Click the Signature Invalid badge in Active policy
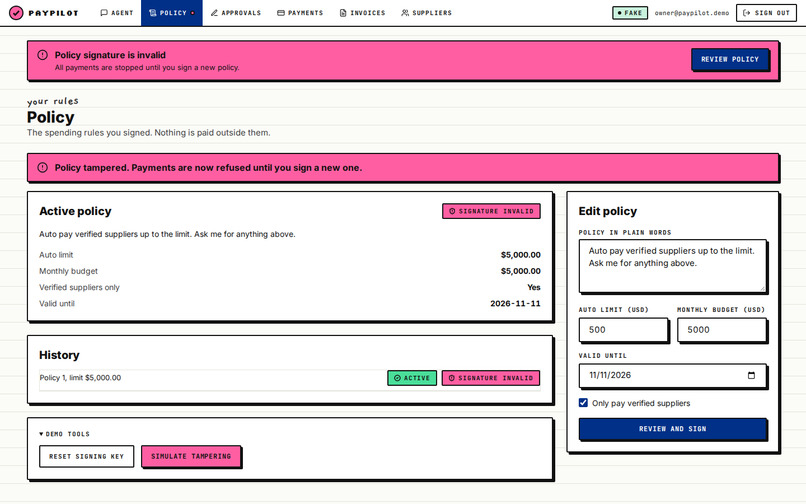 point(491,211)
